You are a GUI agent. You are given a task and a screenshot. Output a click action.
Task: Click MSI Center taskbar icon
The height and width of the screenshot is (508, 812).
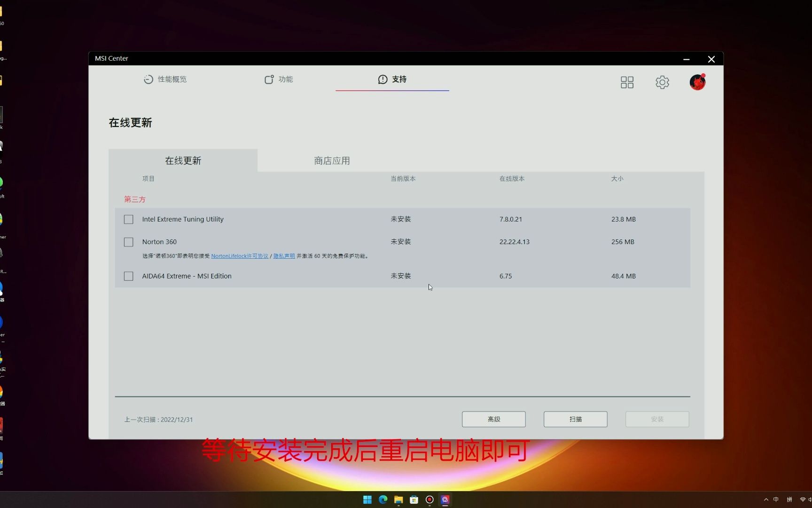(x=445, y=500)
